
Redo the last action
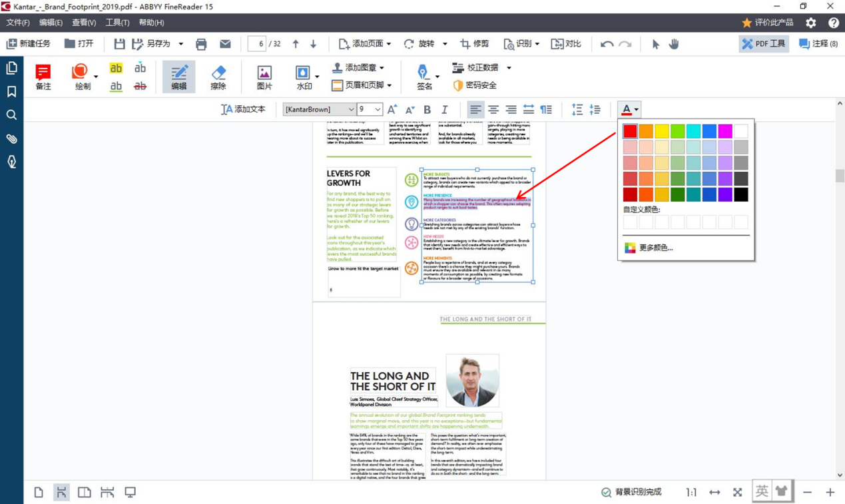coord(625,44)
